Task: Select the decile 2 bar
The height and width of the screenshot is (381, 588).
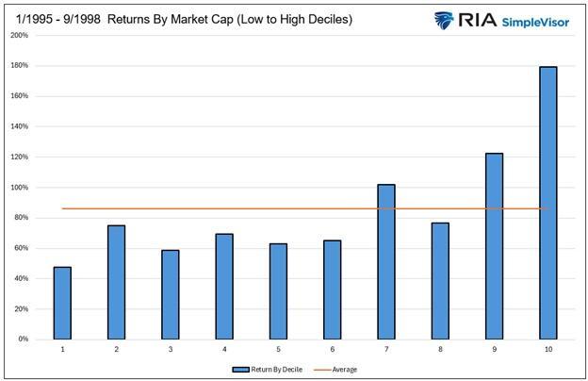Action: (x=116, y=282)
